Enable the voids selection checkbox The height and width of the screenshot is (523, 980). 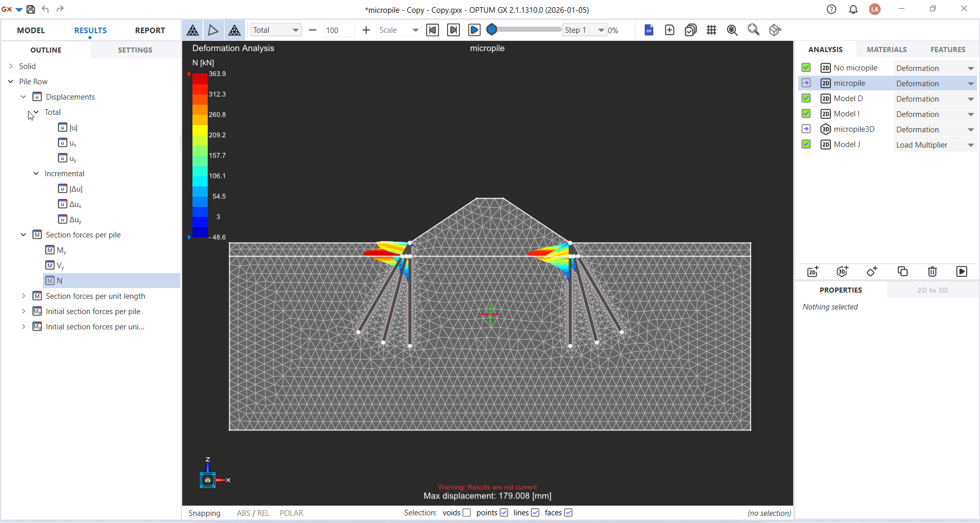pos(467,513)
